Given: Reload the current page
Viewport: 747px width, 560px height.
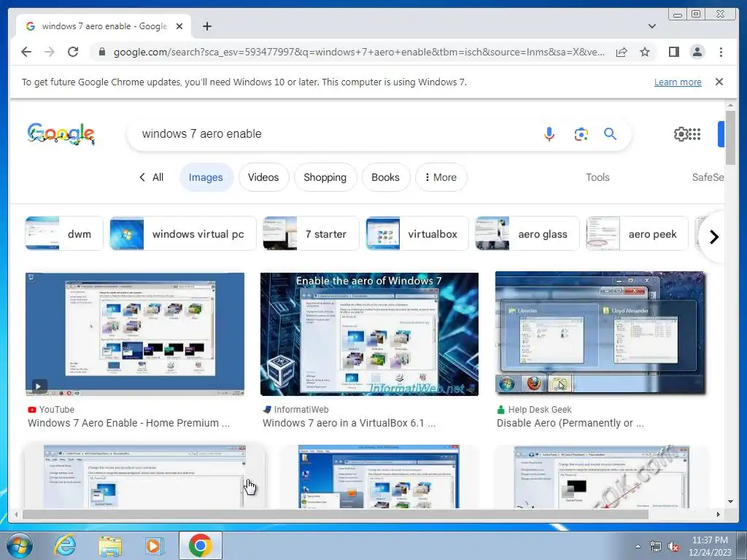Looking at the screenshot, I should tap(73, 52).
